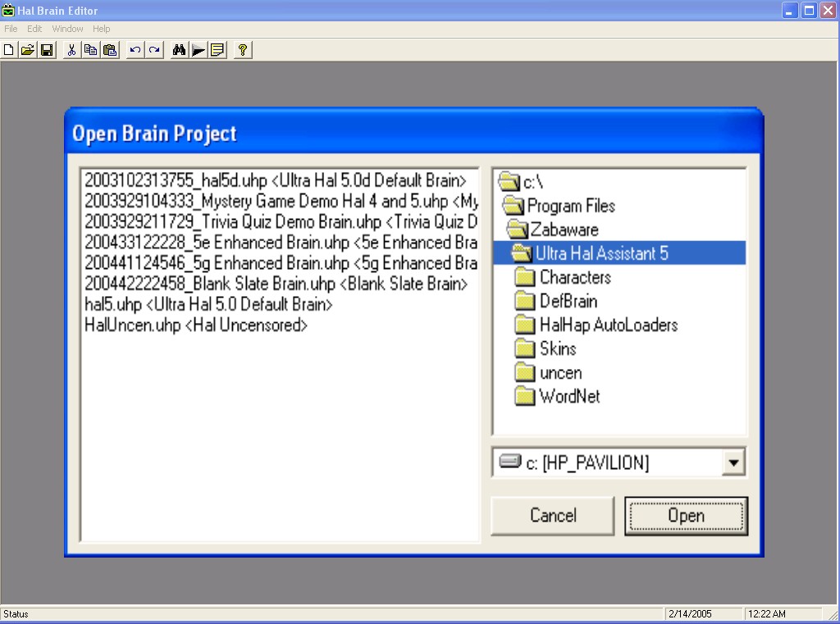Click the New file toolbar icon
The width and height of the screenshot is (840, 624).
click(x=8, y=50)
